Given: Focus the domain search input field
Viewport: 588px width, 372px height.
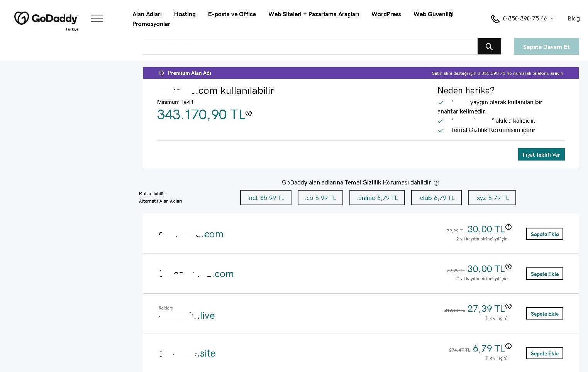Looking at the screenshot, I should point(310,46).
